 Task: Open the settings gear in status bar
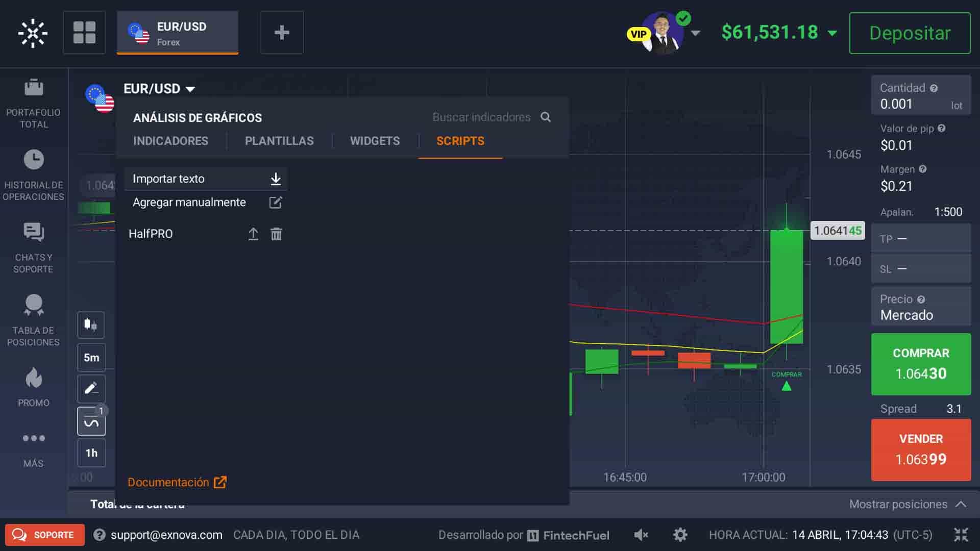coord(680,535)
